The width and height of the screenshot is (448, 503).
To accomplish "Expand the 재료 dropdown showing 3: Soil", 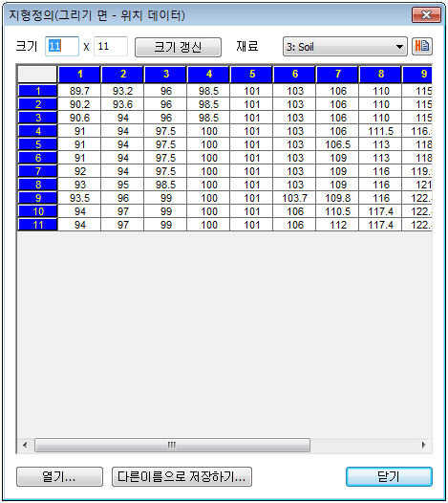I will tap(345, 47).
